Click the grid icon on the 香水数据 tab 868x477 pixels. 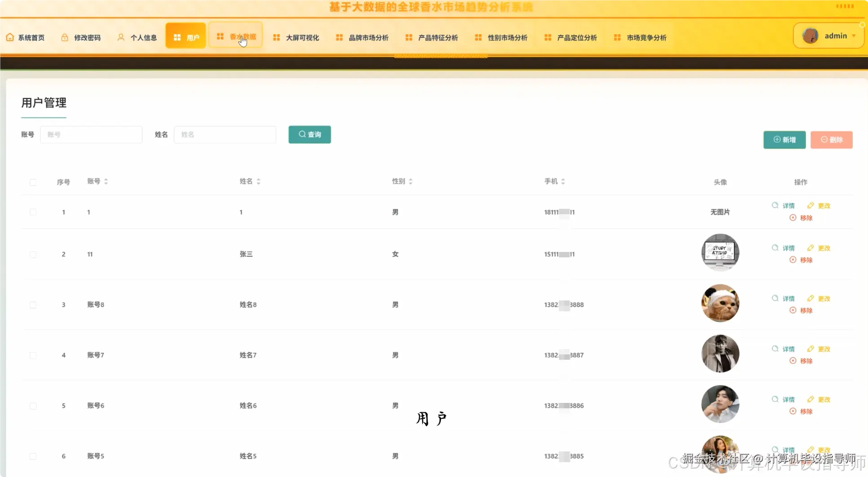[220, 36]
